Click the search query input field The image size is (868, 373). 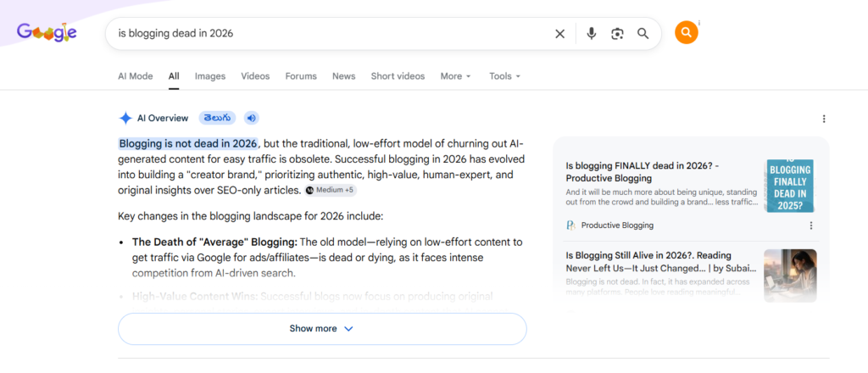pos(332,33)
